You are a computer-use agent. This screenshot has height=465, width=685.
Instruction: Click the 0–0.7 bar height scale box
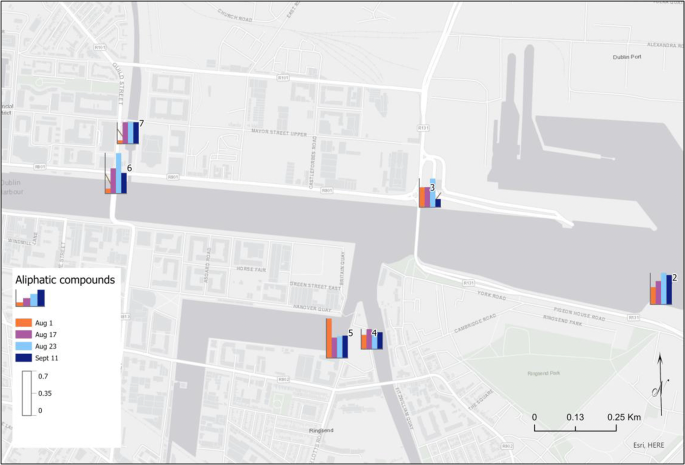(27, 393)
